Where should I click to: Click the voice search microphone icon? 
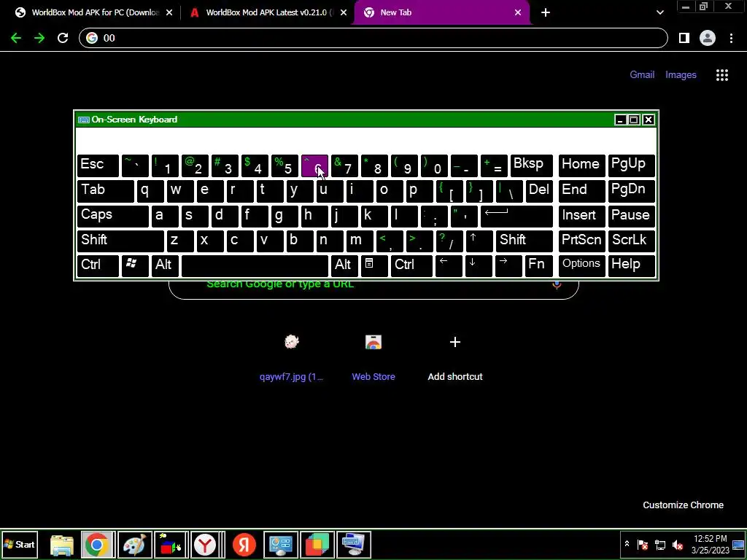(557, 285)
